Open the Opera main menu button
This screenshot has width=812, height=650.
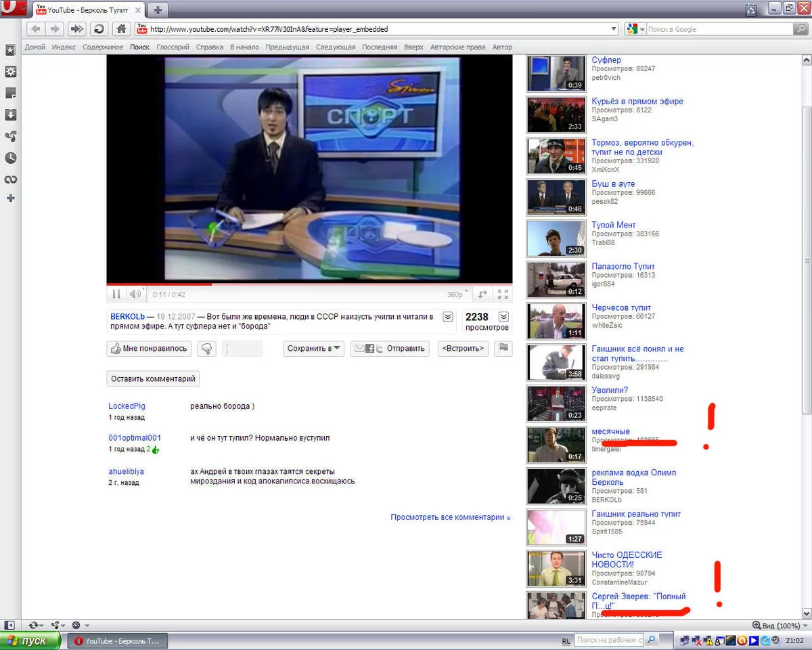tap(14, 9)
